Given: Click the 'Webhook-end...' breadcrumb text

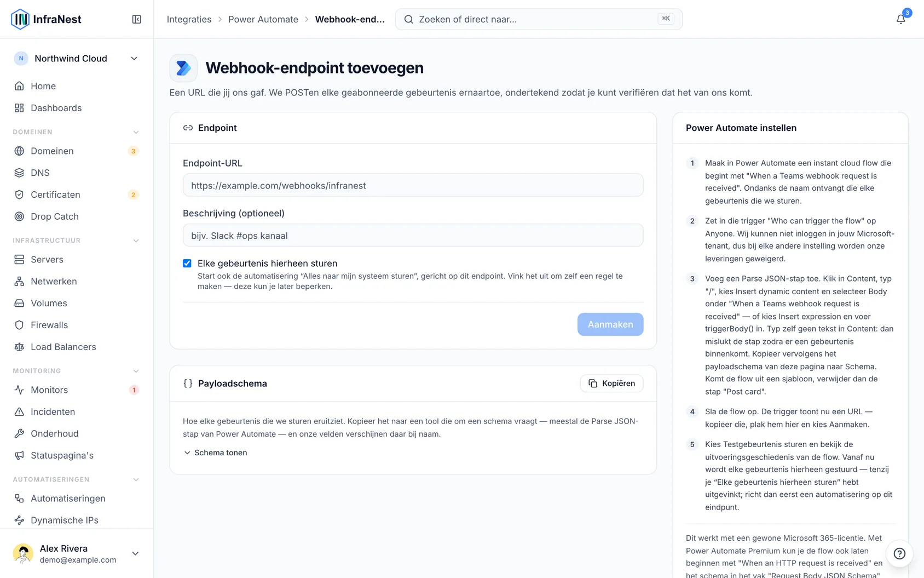Looking at the screenshot, I should pyautogui.click(x=350, y=19).
